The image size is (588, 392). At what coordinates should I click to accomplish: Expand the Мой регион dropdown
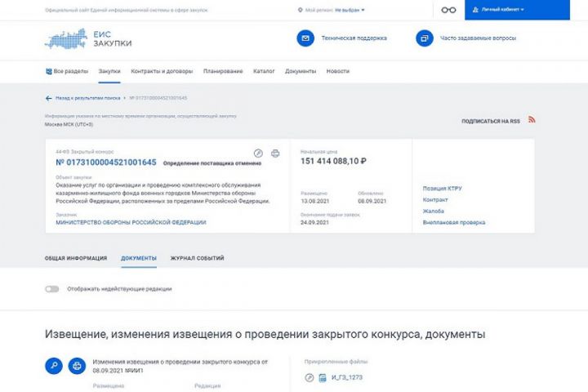pos(333,11)
